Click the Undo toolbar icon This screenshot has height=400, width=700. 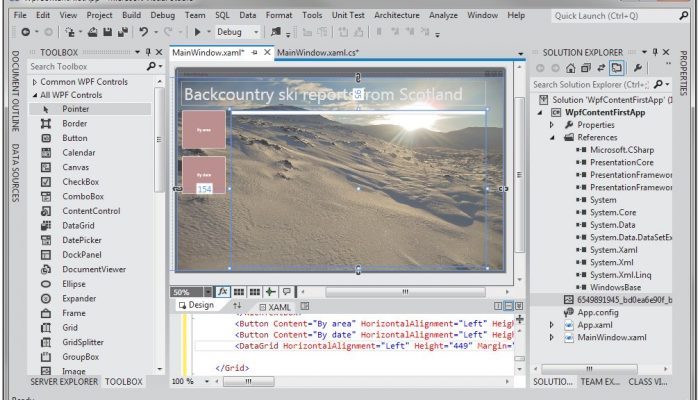(x=143, y=32)
